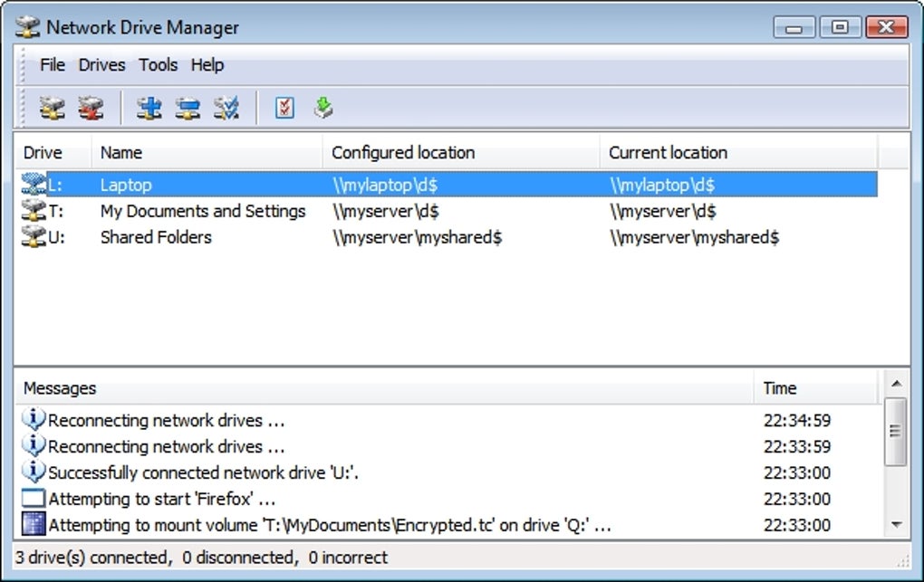Open the options checklist toolbar icon
The width and height of the screenshot is (924, 582).
[284, 109]
